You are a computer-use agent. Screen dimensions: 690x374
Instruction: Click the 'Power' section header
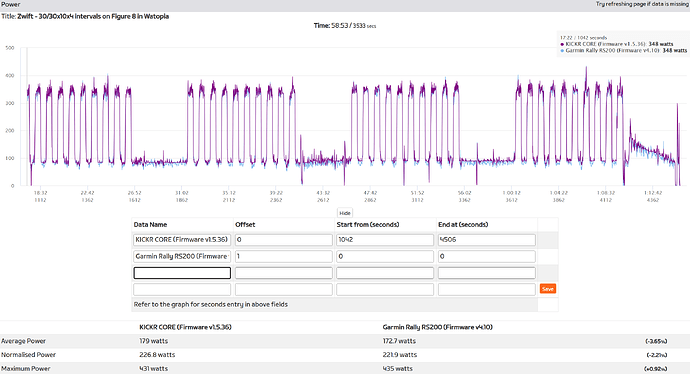(11, 4)
